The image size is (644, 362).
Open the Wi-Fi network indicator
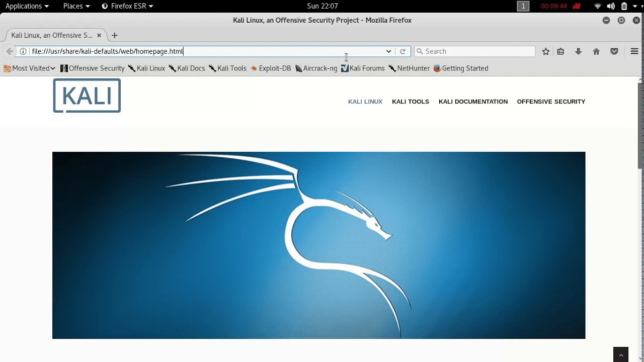598,6
